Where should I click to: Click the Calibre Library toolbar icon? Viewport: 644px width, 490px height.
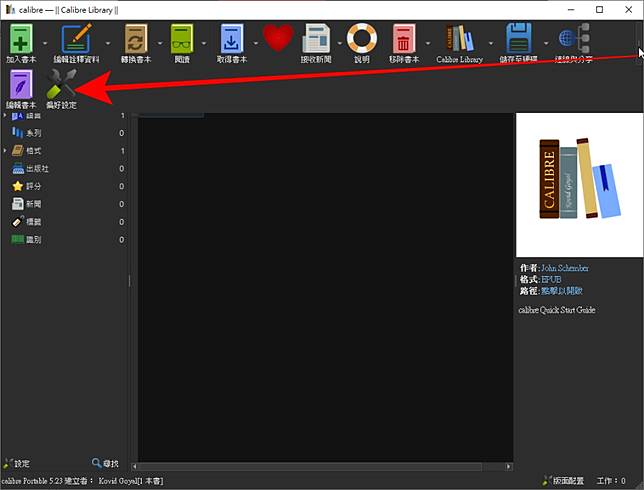coord(460,39)
